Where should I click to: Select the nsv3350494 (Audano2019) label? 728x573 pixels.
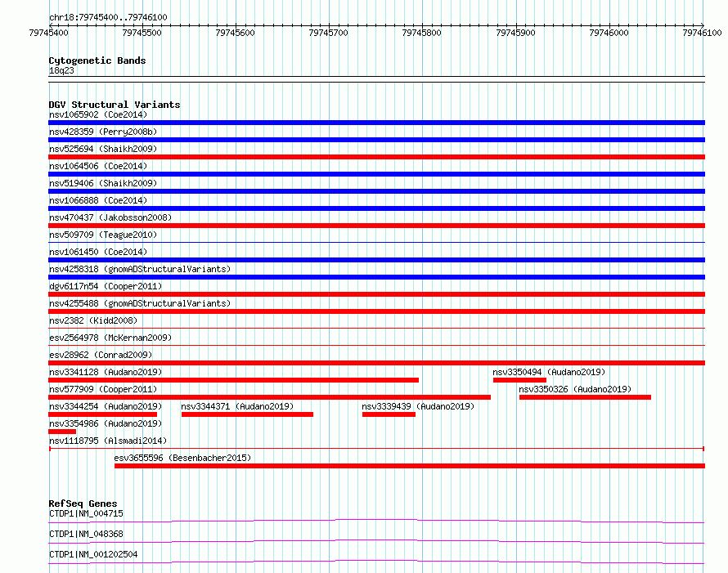549,372
